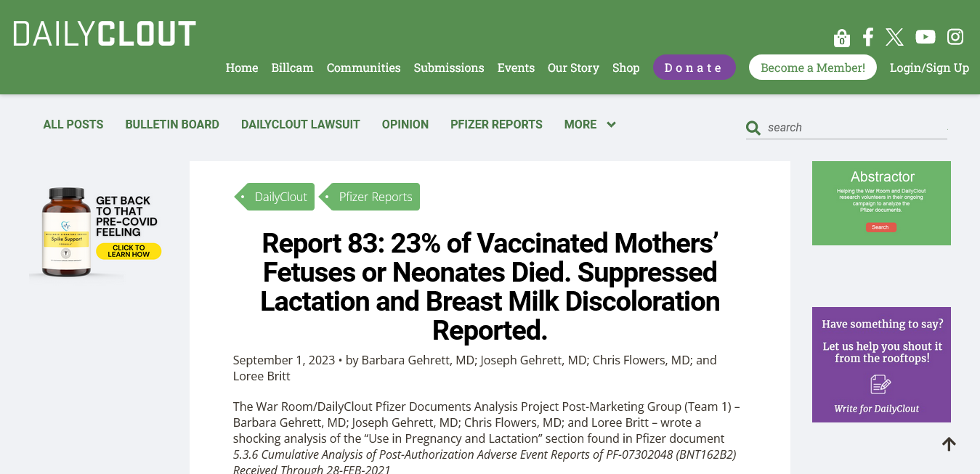Open the Pfizer Reports category tab

point(496,125)
